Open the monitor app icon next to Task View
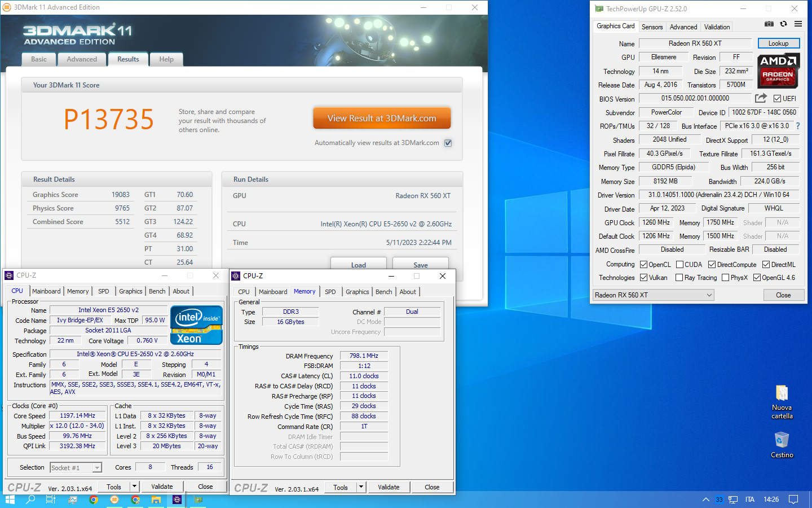812x508 pixels. [73, 500]
